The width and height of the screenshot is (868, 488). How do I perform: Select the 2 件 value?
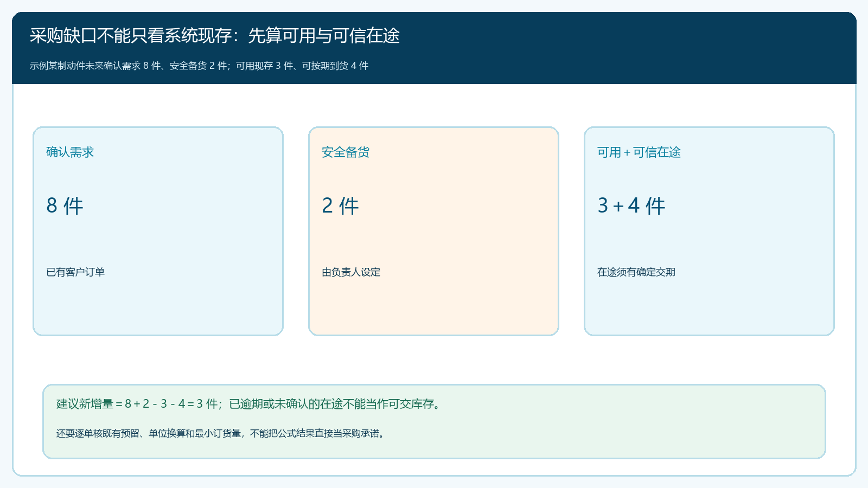[340, 206]
